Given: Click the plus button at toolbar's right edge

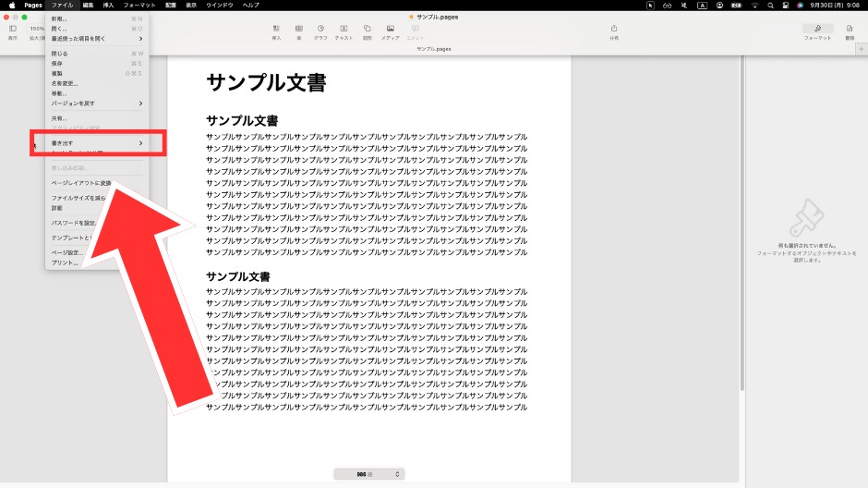Looking at the screenshot, I should coord(862,49).
